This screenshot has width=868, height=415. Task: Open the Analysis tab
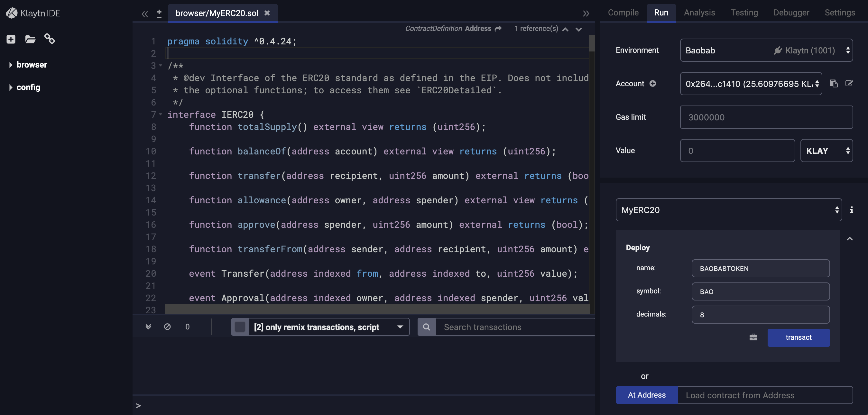click(699, 13)
